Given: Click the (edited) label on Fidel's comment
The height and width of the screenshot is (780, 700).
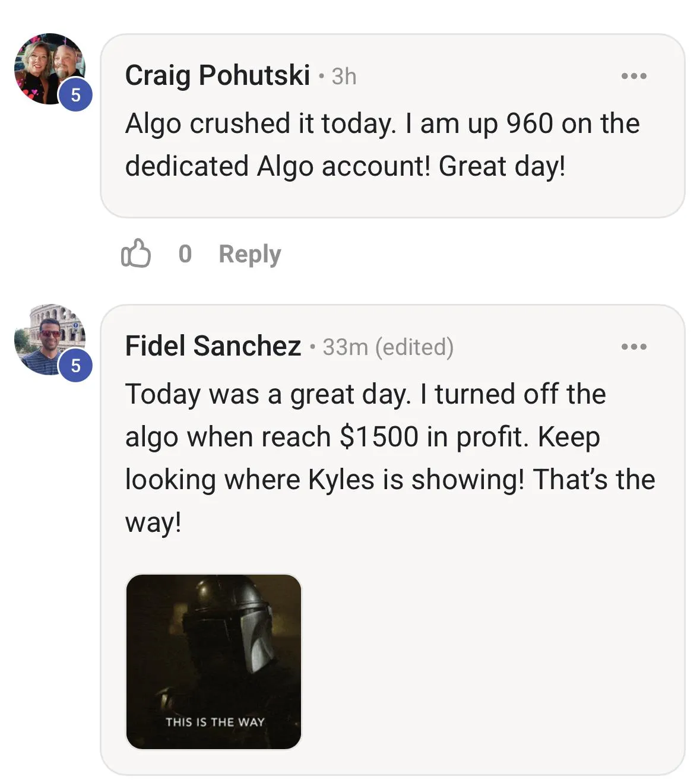Looking at the screenshot, I should [x=414, y=347].
